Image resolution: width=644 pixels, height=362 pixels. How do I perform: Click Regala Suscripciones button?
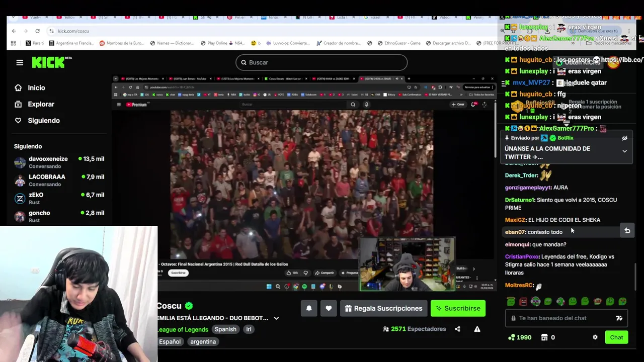tap(384, 308)
